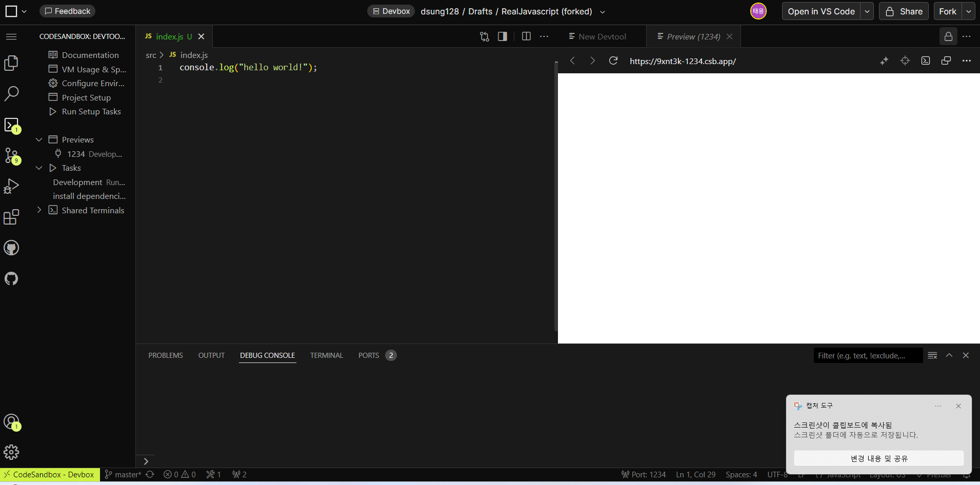980x485 pixels.
Task: Close the Preview (1234) tab
Action: [730, 36]
